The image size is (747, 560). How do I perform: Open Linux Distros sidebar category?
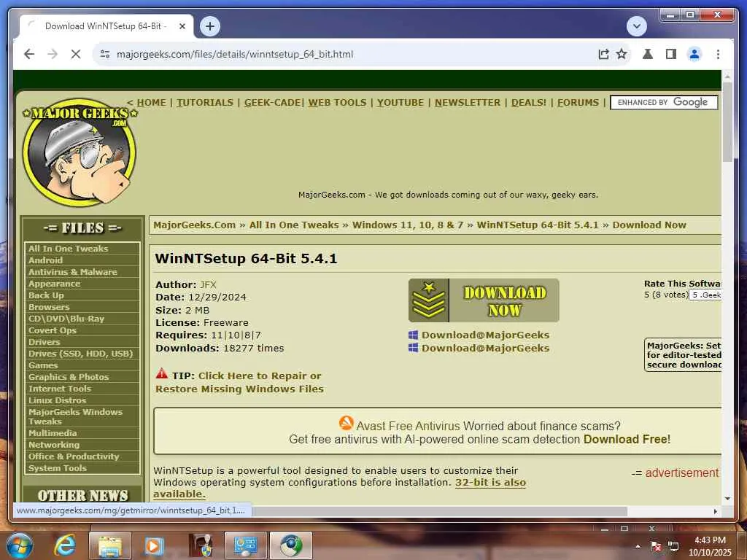tap(57, 400)
